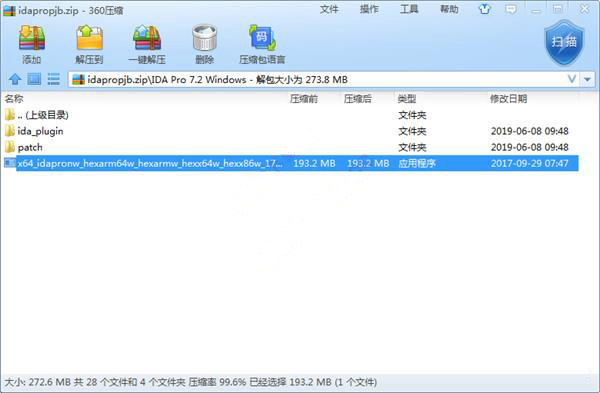Viewport: 600px width, 393px height.
Task: Click the 一键解压 one-click extract icon
Action: tap(147, 43)
